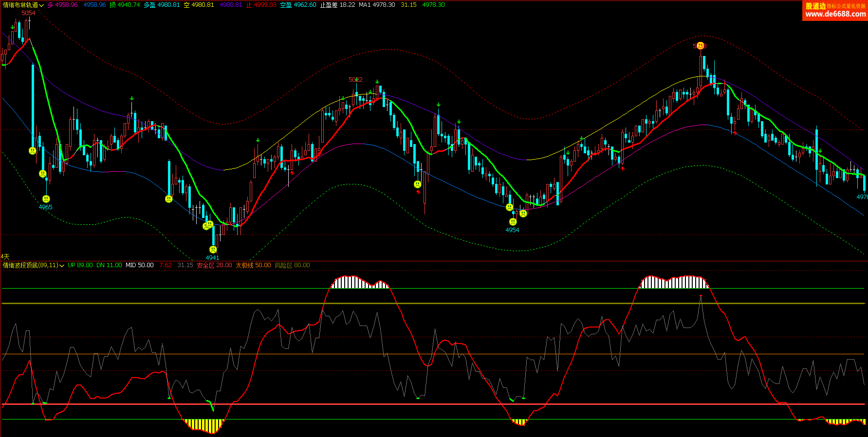
Task: Click the 太极线 50.00 parameter label
Action: (253, 265)
